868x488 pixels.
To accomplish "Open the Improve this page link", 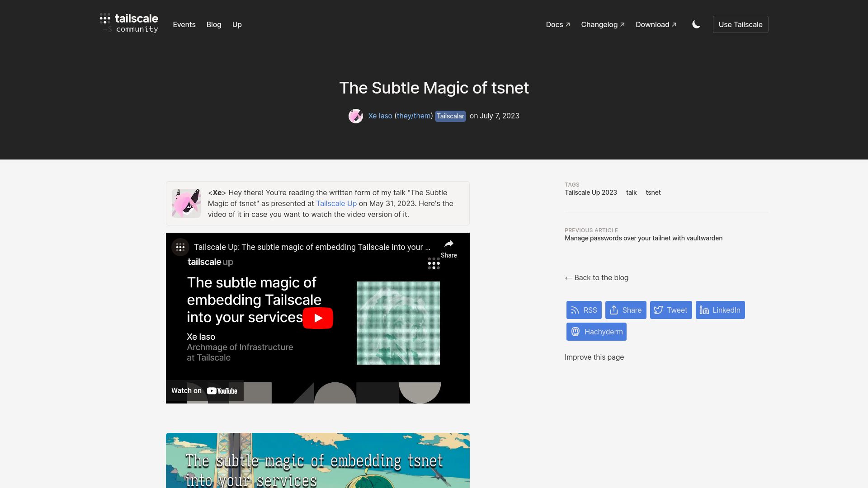I will click(x=594, y=357).
